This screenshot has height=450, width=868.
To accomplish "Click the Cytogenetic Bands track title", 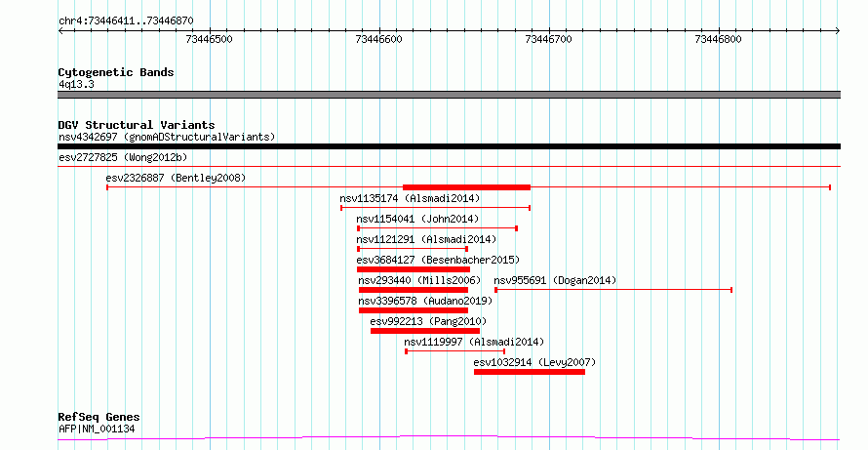I will coord(116,72).
